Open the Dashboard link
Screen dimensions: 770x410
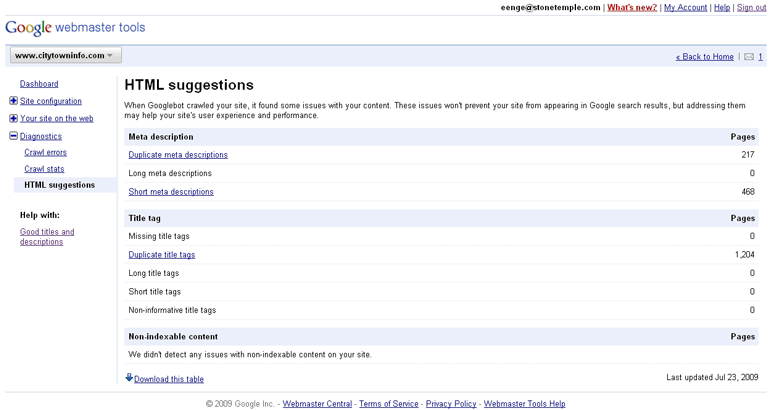point(39,84)
